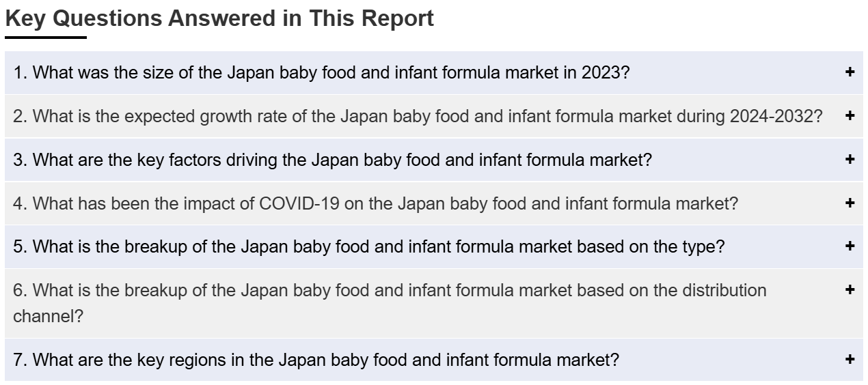Show the answer about COVID-19 impact

[x=376, y=203]
